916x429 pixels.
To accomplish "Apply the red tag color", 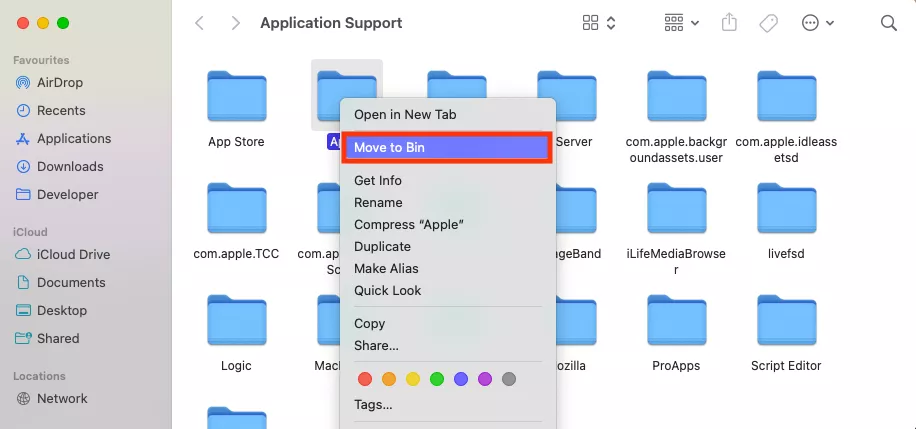I will (365, 379).
